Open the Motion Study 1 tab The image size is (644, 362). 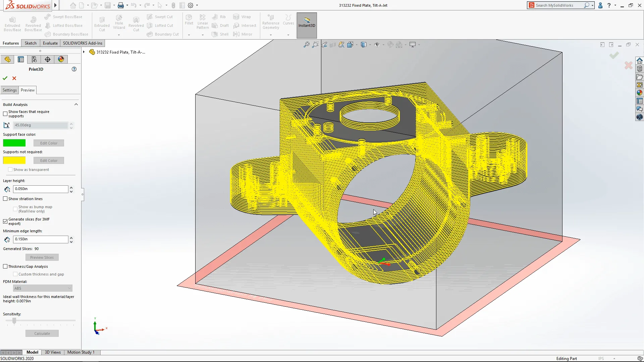click(80, 352)
